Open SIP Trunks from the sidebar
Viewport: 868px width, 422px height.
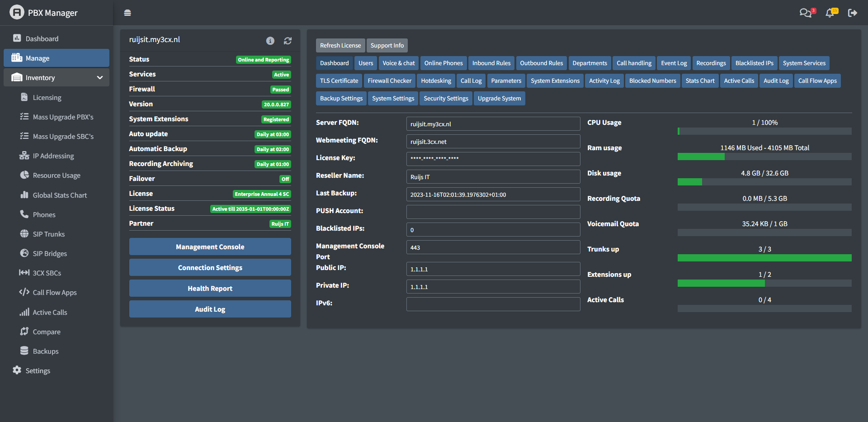pyautogui.click(x=48, y=234)
